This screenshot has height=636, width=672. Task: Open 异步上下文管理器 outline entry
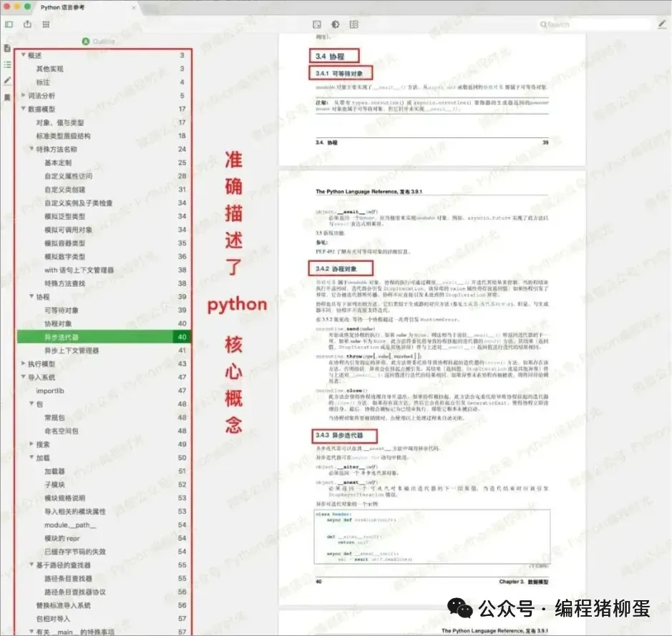(72, 351)
